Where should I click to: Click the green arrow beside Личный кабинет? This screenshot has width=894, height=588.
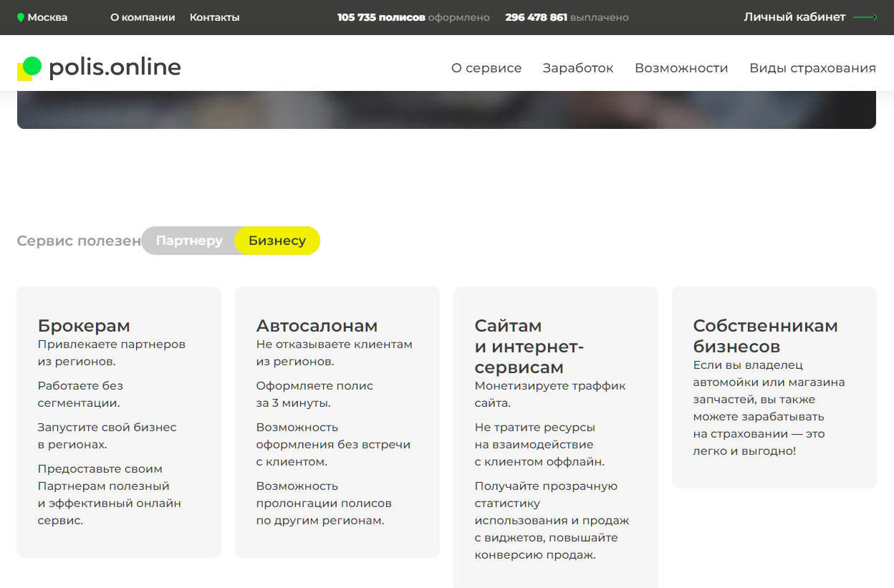[865, 17]
